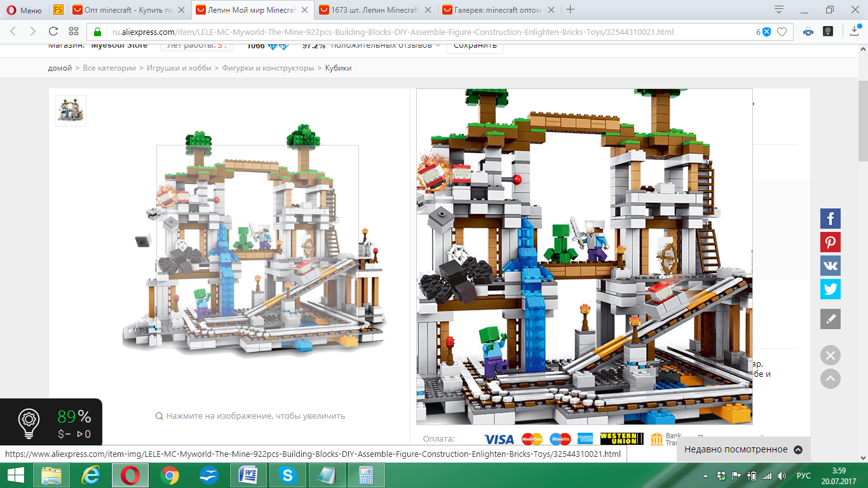Click the round scroll-to-top arrow button
The image size is (868, 488).
pyautogui.click(x=831, y=379)
